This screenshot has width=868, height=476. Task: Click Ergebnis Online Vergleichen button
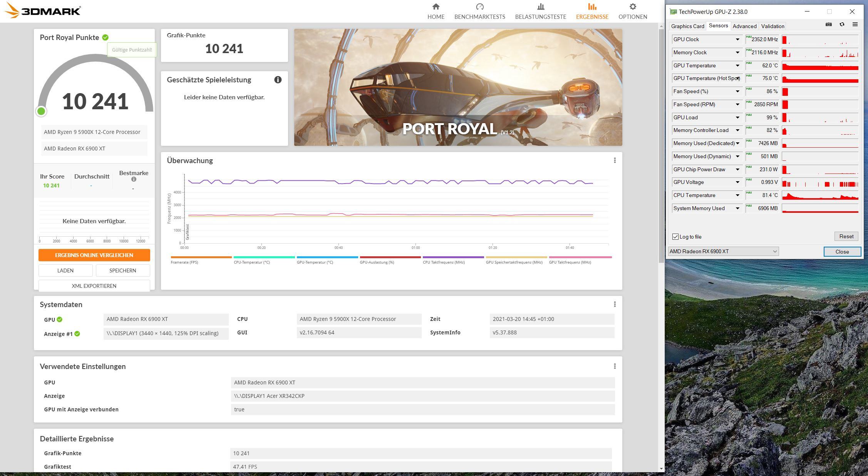[x=94, y=255]
